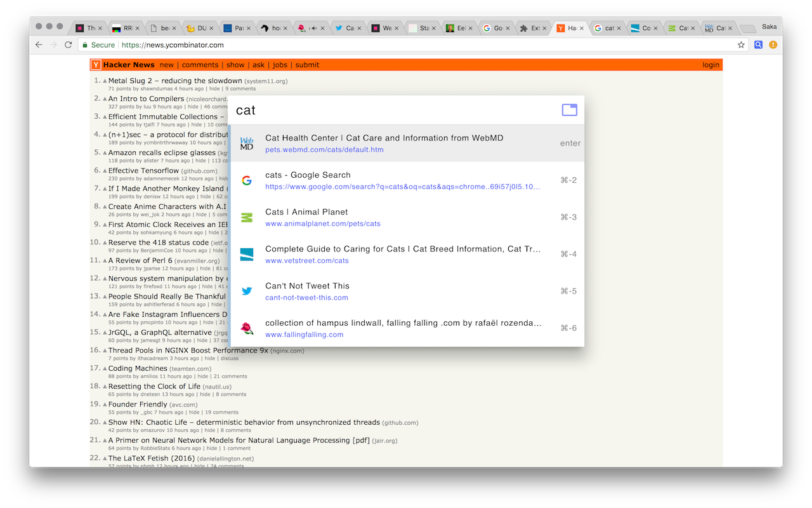Image resolution: width=812 pixels, height=508 pixels.
Task: Upvote The LaTeX Fetish story
Action: pyautogui.click(x=105, y=458)
